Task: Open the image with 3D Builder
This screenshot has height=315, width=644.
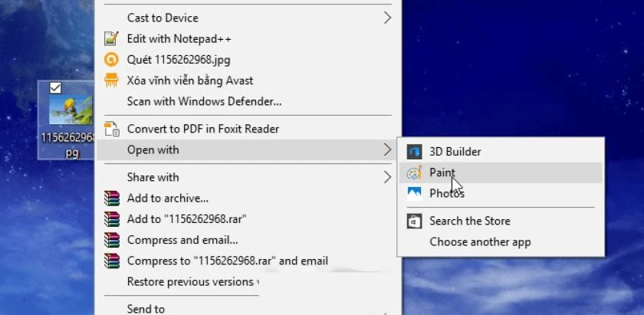Action: 501,152
